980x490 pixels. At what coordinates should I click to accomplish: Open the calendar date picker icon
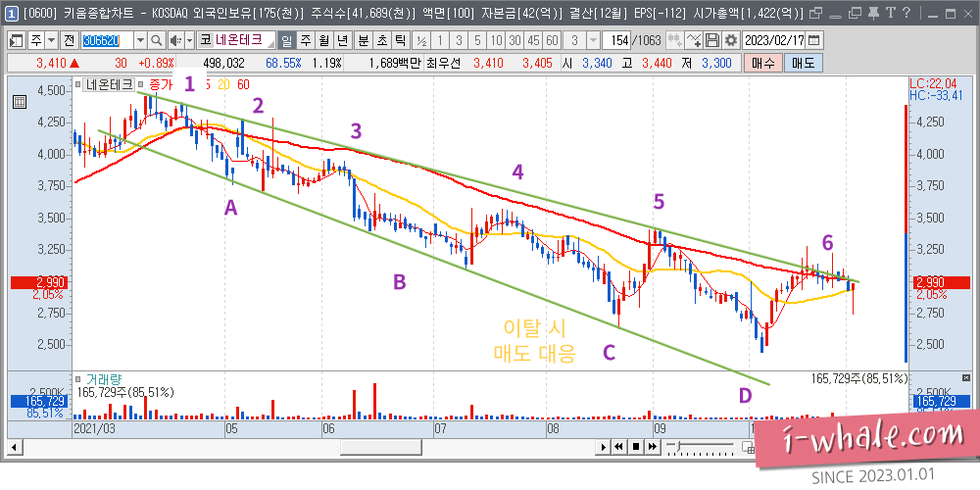pyautogui.click(x=813, y=40)
